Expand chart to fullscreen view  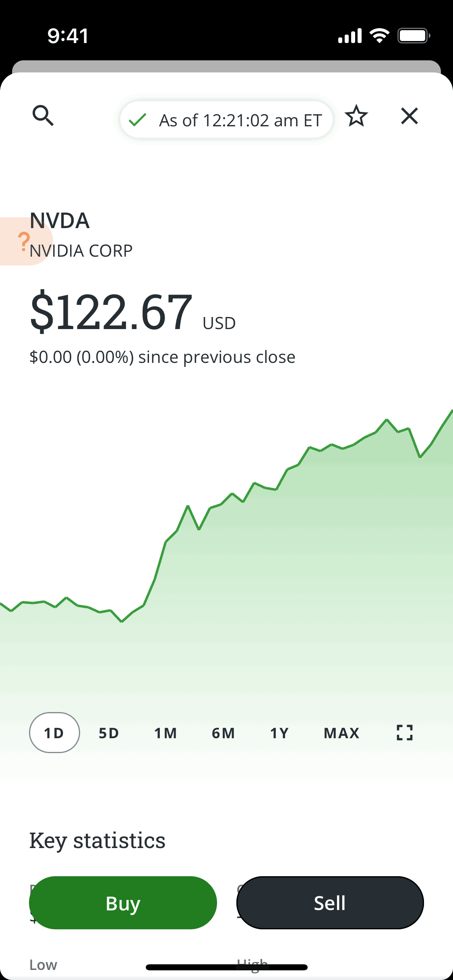click(x=404, y=733)
